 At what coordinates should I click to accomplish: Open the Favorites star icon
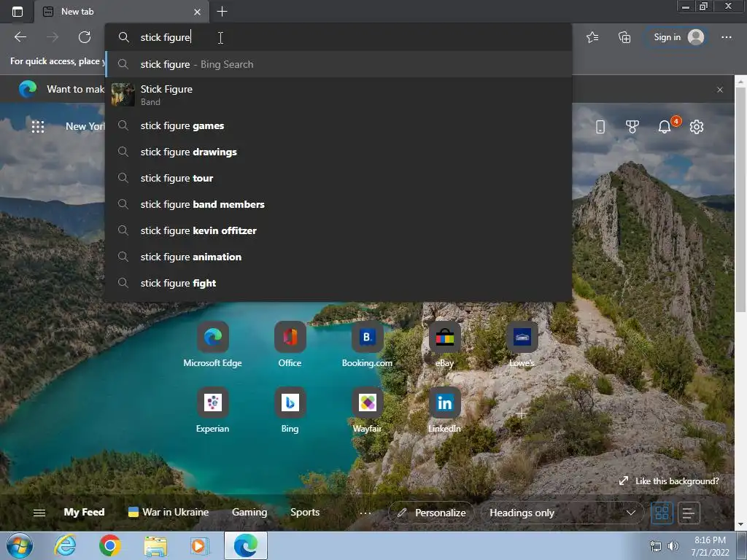click(x=592, y=37)
